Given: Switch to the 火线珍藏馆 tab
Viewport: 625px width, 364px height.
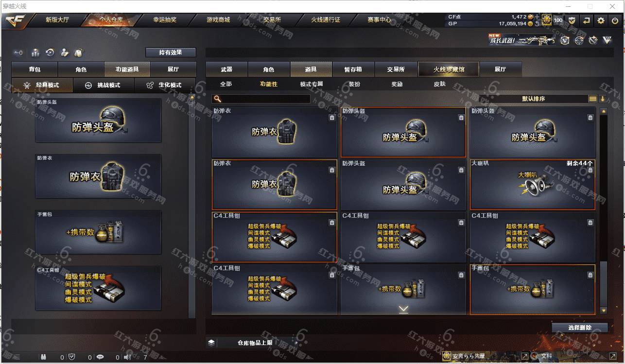Looking at the screenshot, I should click(x=449, y=69).
